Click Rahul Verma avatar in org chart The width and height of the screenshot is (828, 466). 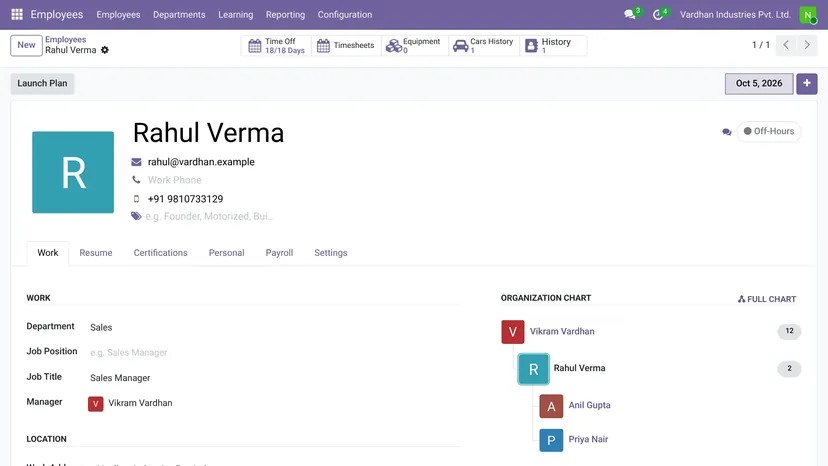[533, 369]
